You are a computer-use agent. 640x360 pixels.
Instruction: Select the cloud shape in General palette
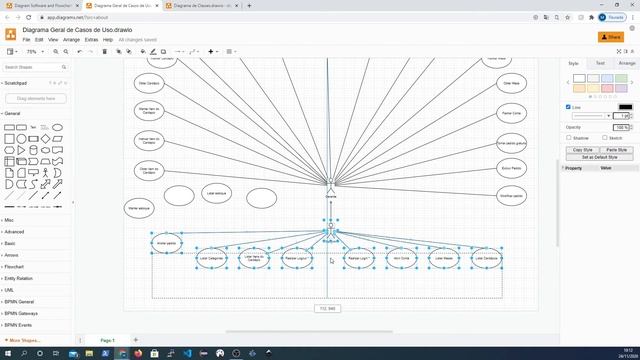coord(45,150)
